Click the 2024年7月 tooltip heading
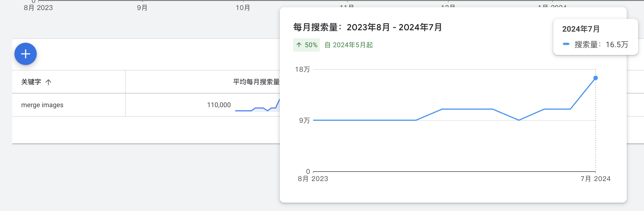 click(581, 29)
